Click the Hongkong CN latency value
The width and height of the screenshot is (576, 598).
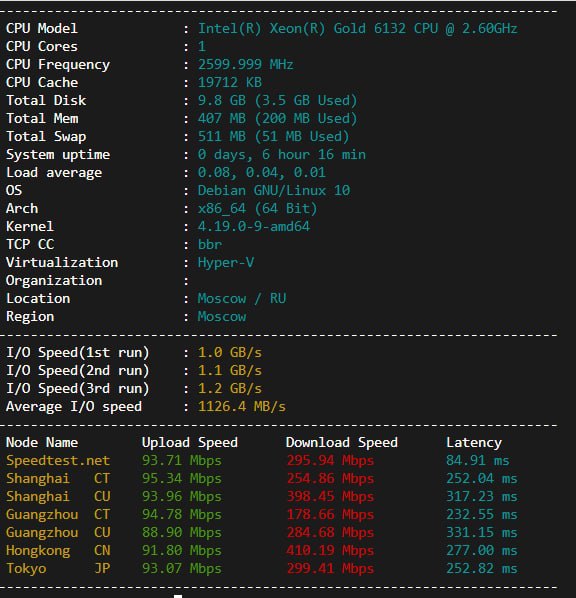tap(482, 550)
